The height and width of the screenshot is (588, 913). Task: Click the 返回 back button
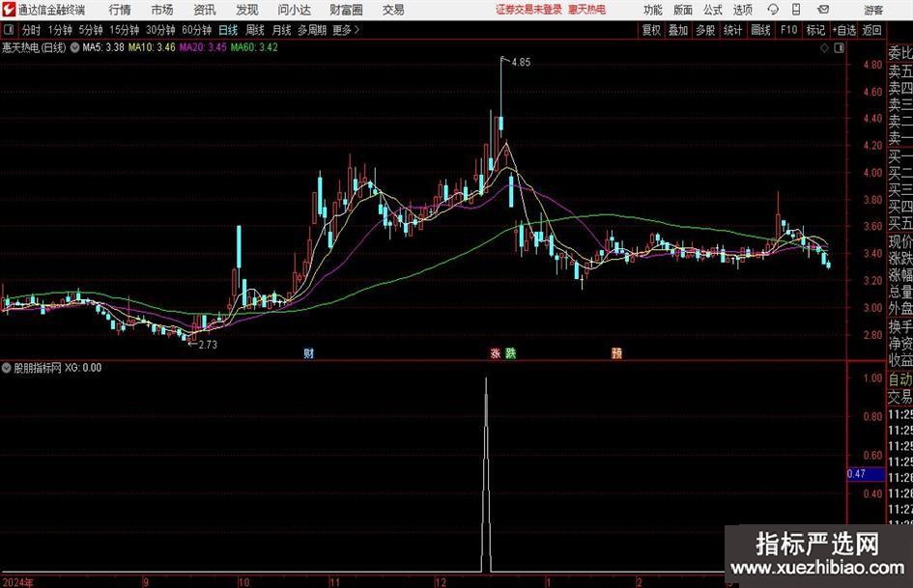click(871, 30)
